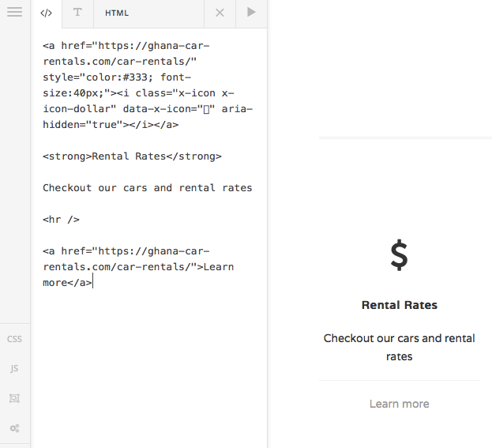The width and height of the screenshot is (492, 448).
Task: Switch to the rich text tab
Action: (77, 13)
